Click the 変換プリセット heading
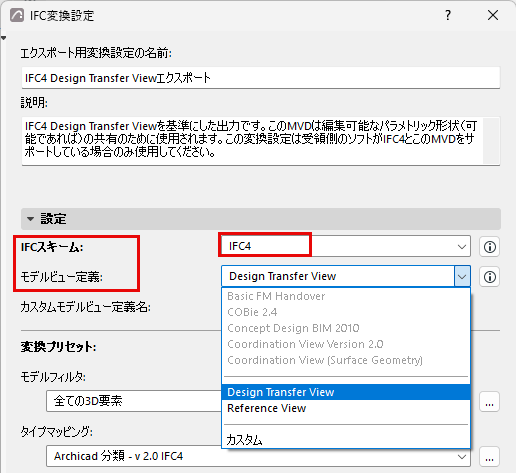Viewport: 516px width, 473px height. [x=59, y=347]
